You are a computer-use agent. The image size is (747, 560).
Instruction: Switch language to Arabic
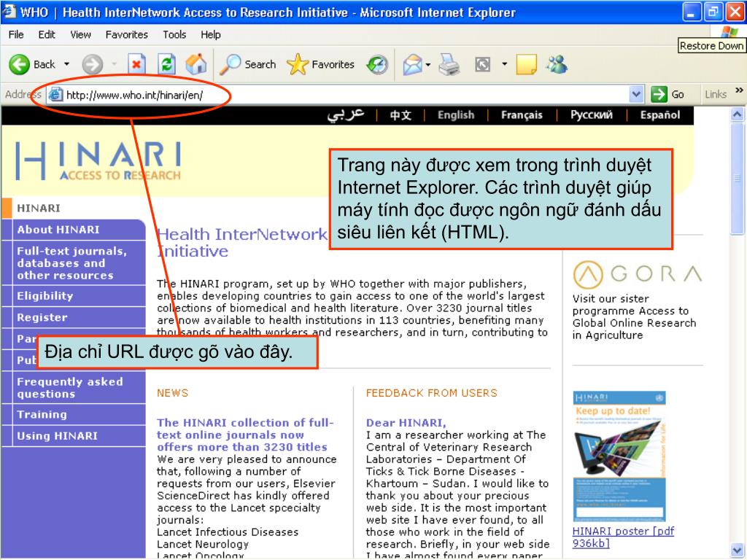(345, 114)
